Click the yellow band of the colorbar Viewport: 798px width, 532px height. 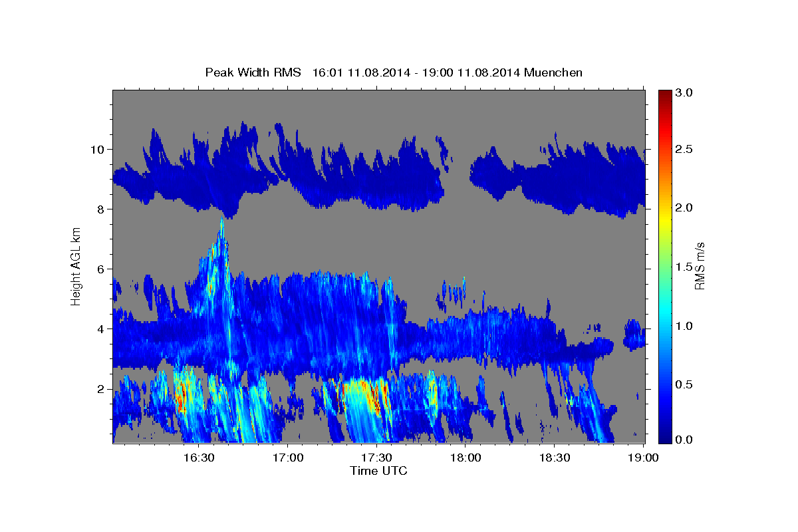point(664,219)
